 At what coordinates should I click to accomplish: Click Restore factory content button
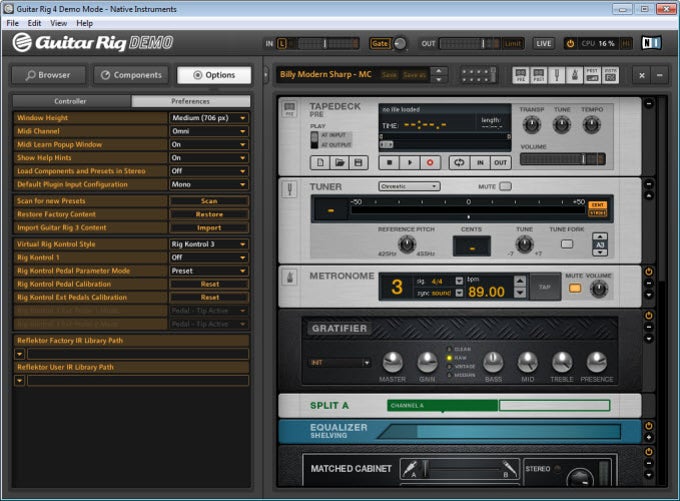[x=209, y=214]
